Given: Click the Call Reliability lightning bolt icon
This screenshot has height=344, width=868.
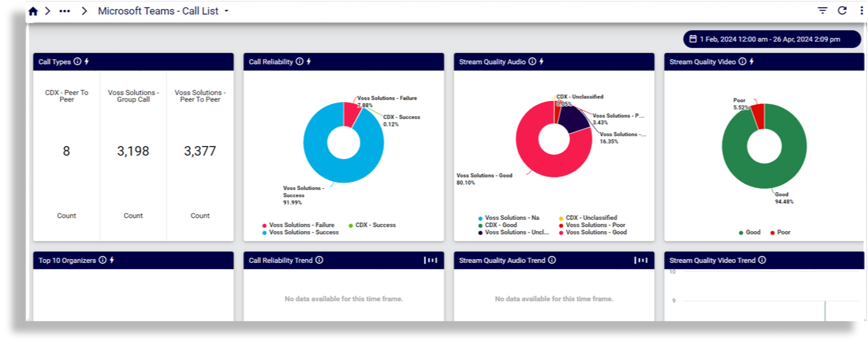Looking at the screenshot, I should [x=309, y=61].
